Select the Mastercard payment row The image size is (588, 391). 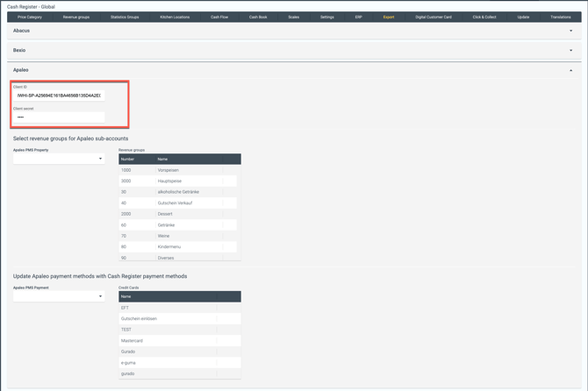tap(180, 341)
